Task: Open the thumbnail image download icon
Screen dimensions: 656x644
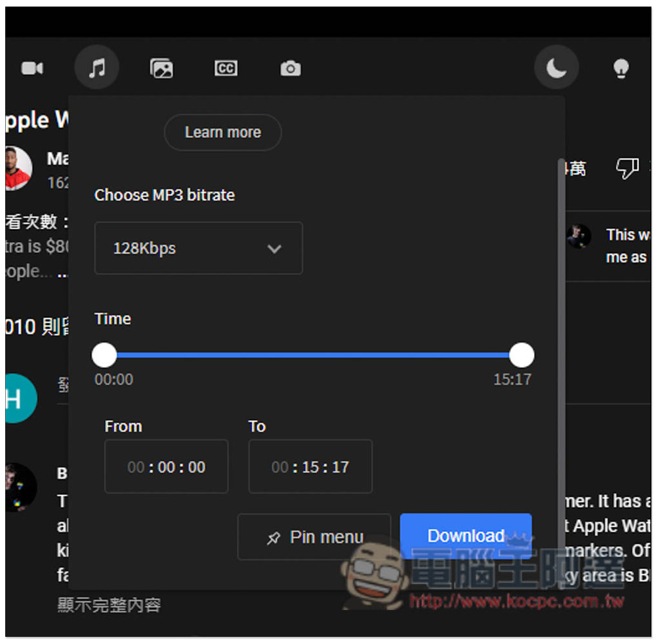Action: coord(161,68)
